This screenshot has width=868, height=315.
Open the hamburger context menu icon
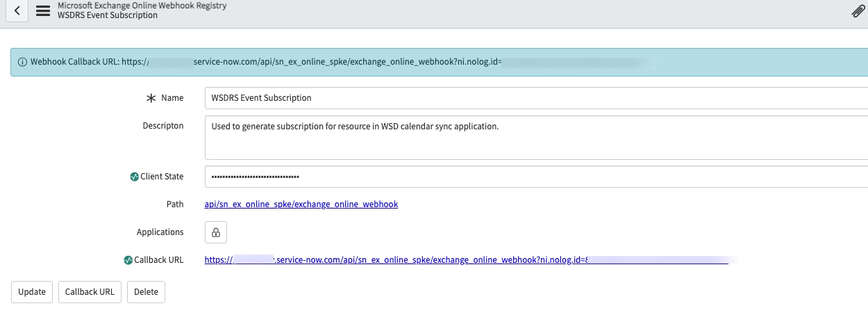coord(43,10)
